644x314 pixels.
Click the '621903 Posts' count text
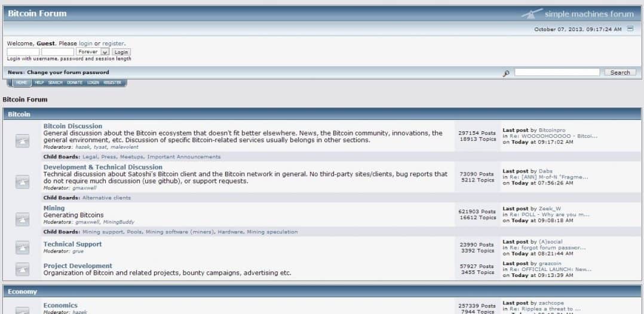(x=477, y=211)
